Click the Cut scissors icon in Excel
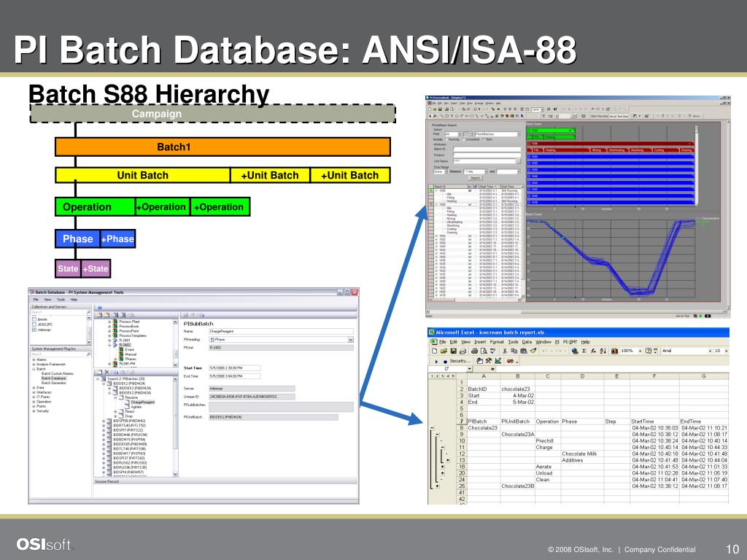 coord(505,351)
